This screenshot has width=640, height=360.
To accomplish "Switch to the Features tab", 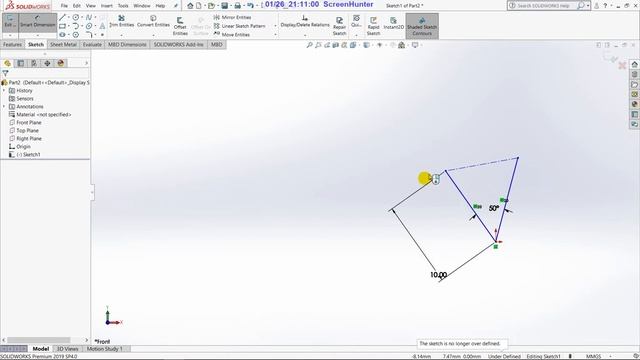I will (x=12, y=44).
